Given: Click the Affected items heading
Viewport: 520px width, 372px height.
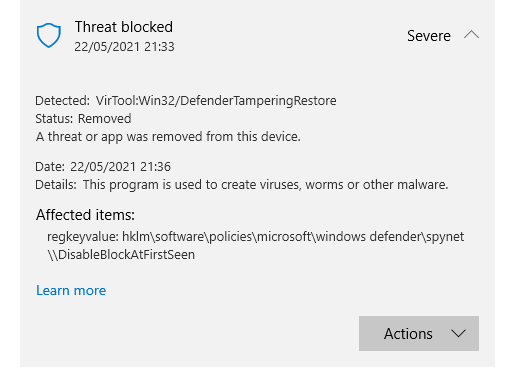Looking at the screenshot, I should coord(85,215).
